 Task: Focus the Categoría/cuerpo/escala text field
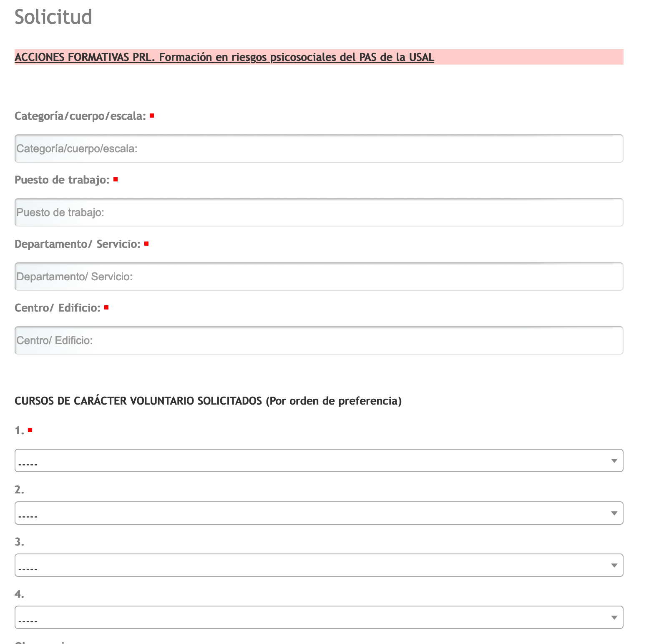coord(319,148)
